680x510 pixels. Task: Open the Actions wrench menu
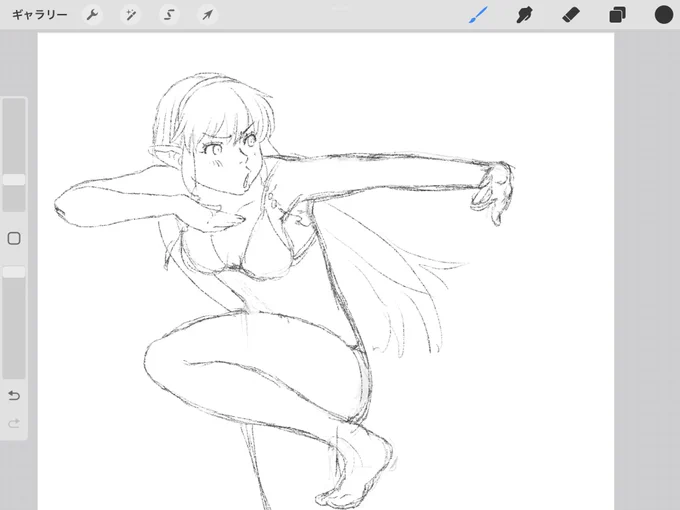(92, 15)
